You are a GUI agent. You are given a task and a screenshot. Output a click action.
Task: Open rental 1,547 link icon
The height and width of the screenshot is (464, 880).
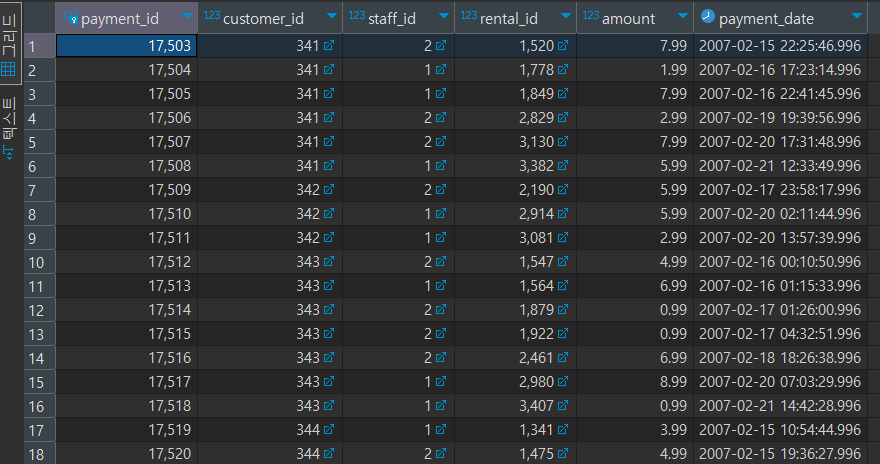coord(563,261)
